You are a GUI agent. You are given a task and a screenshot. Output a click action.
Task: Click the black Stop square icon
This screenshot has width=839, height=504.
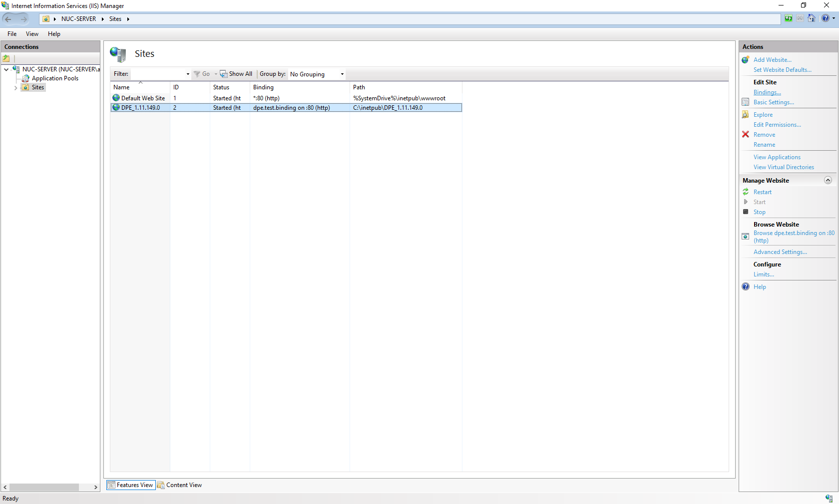(x=746, y=212)
